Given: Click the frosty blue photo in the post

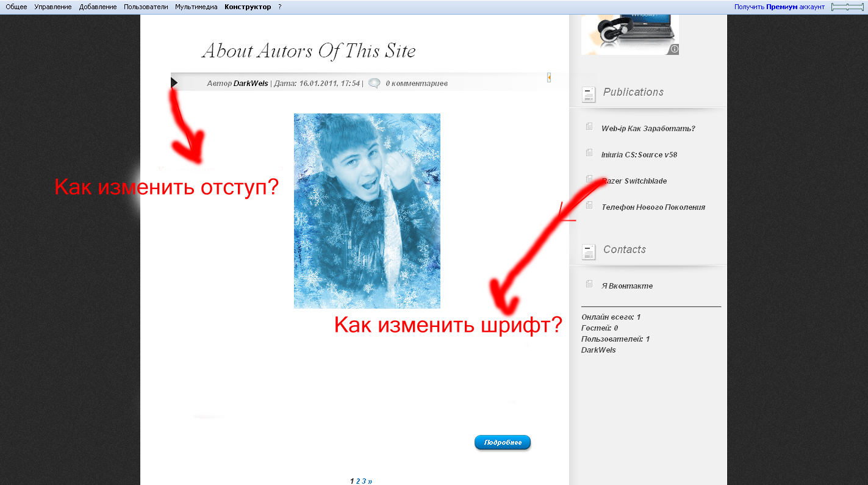Looking at the screenshot, I should click(x=367, y=210).
